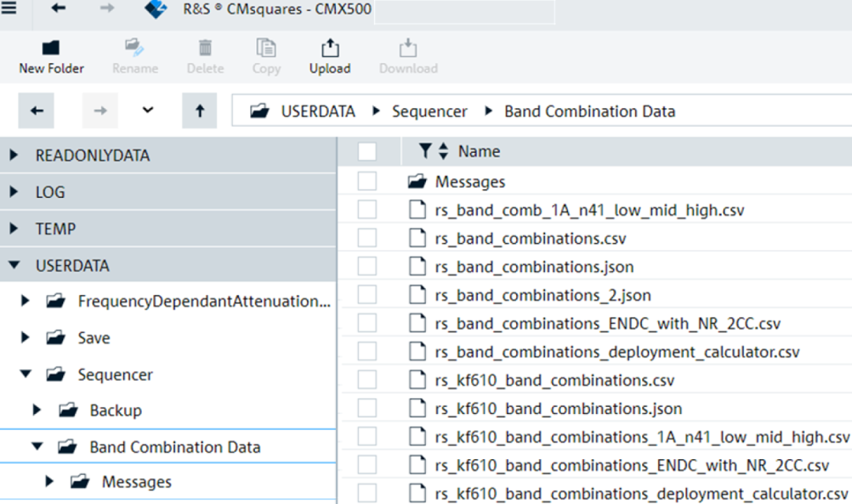Viewport: 852px width, 504px height.
Task: Open navigation history dropdown chevron
Action: tap(148, 111)
